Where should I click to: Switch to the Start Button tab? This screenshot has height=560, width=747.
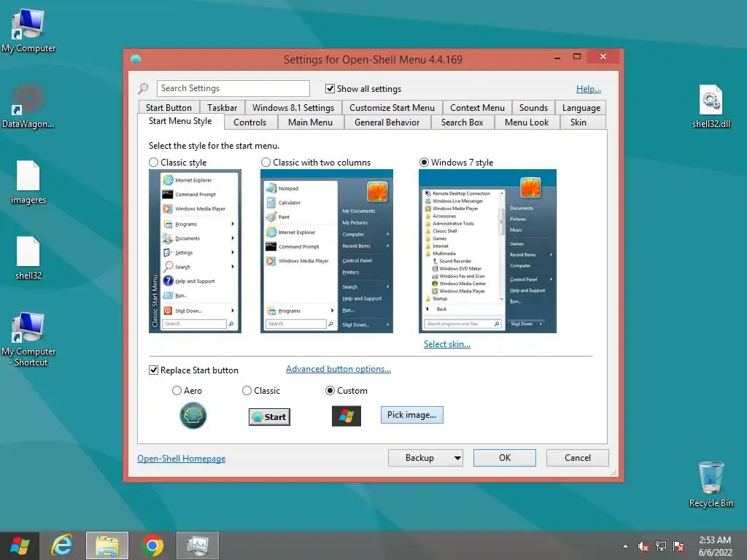[169, 108]
